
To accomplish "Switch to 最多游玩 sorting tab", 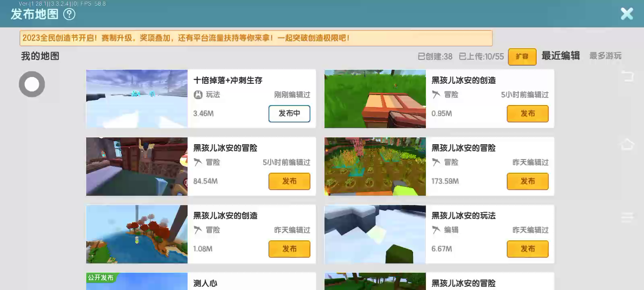I will pyautogui.click(x=605, y=56).
